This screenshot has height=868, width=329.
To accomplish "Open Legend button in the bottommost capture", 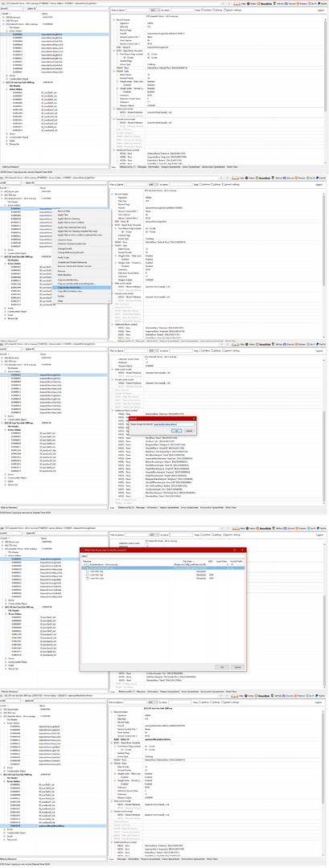I will point(318,703).
